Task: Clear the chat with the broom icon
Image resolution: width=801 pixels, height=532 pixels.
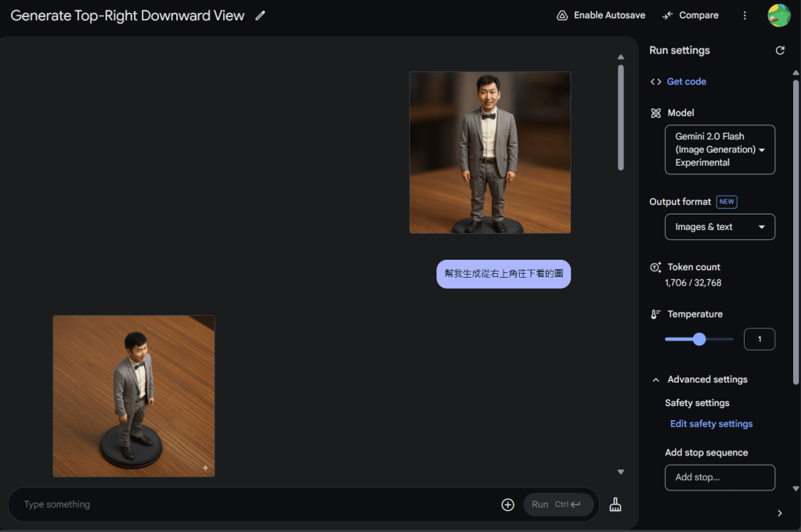Action: pos(615,505)
